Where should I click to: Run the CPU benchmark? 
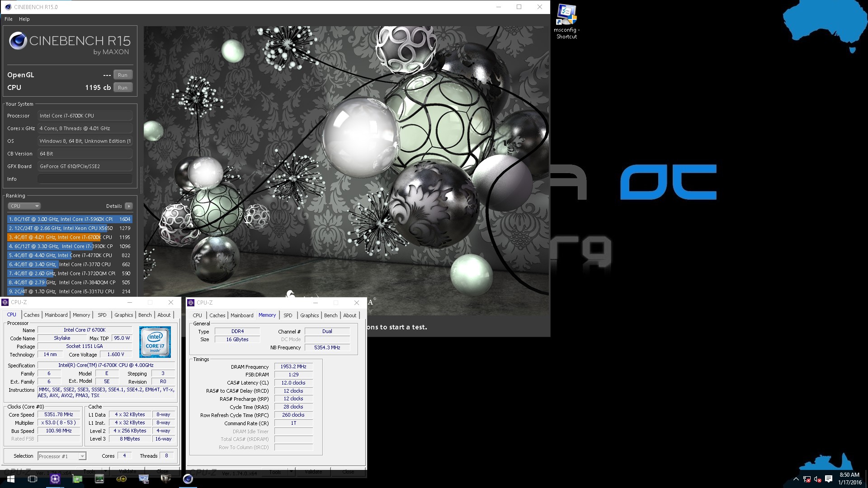coord(123,88)
